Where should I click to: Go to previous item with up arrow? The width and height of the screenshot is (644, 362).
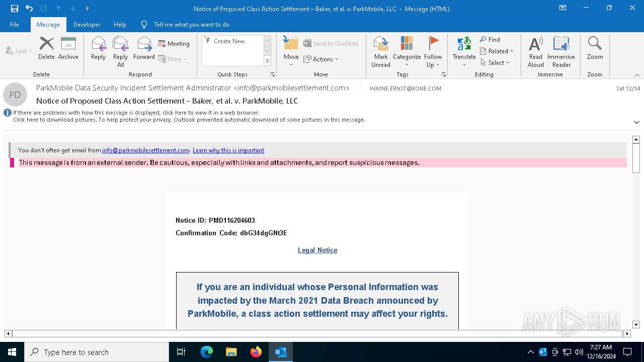pos(58,9)
